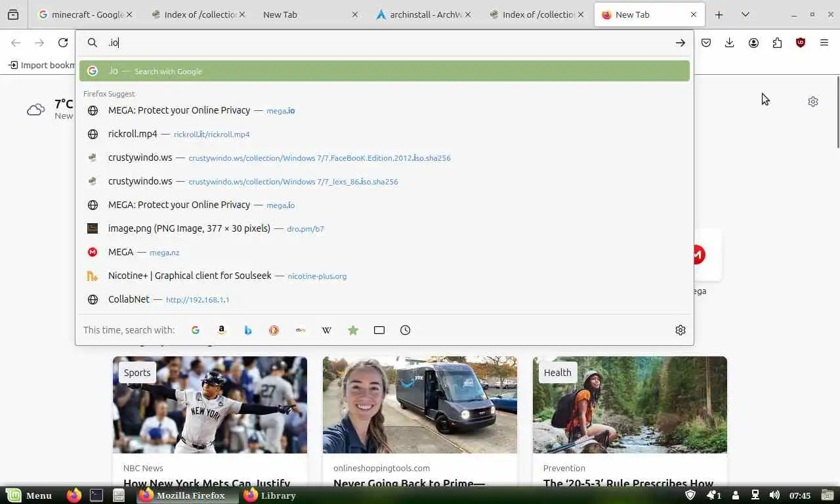Open MEGA mega.nz suggestion
This screenshot has width=840, height=504.
(x=385, y=252)
